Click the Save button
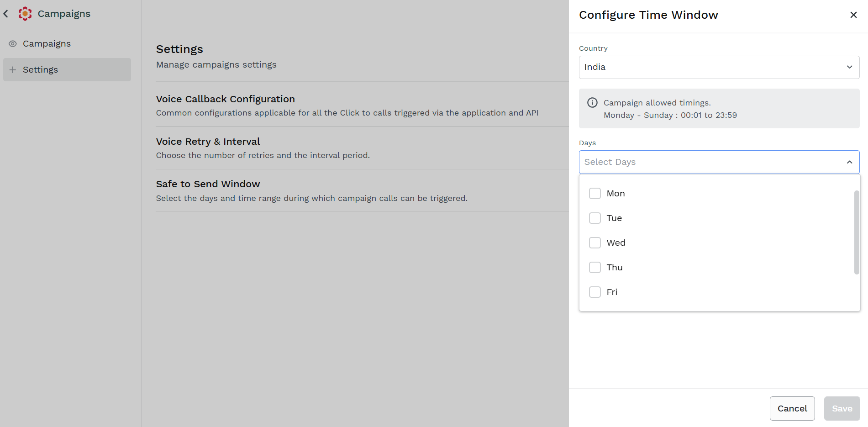 [842, 409]
